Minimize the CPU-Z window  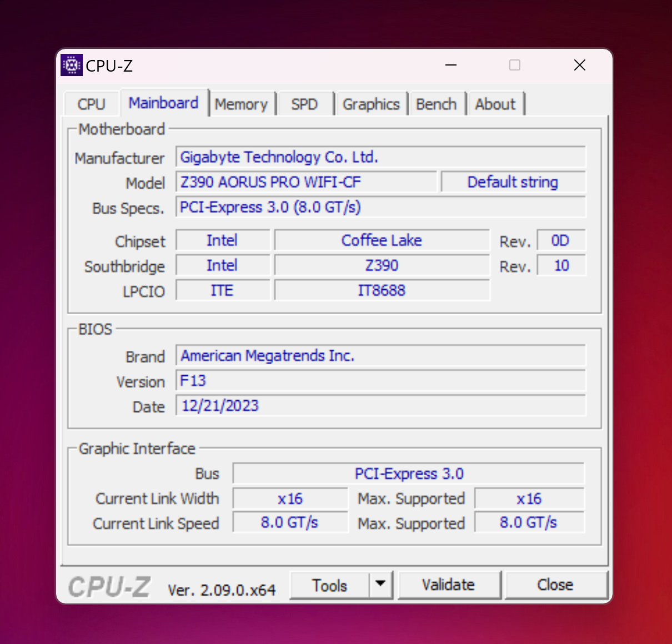[x=451, y=65]
